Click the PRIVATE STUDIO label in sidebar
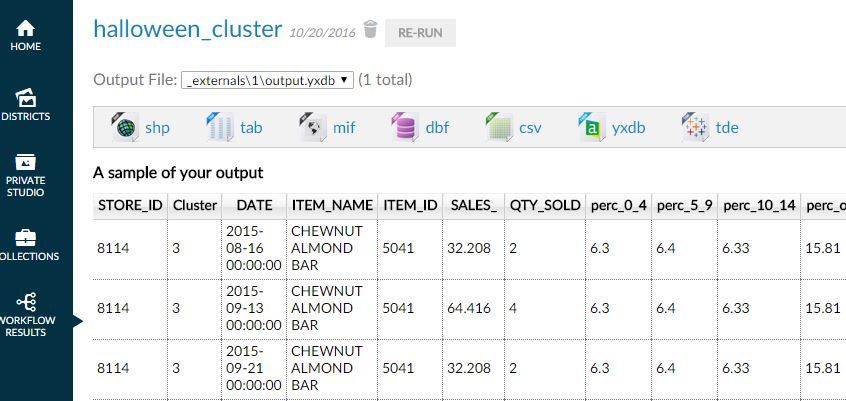This screenshot has height=401, width=846. pyautogui.click(x=25, y=187)
